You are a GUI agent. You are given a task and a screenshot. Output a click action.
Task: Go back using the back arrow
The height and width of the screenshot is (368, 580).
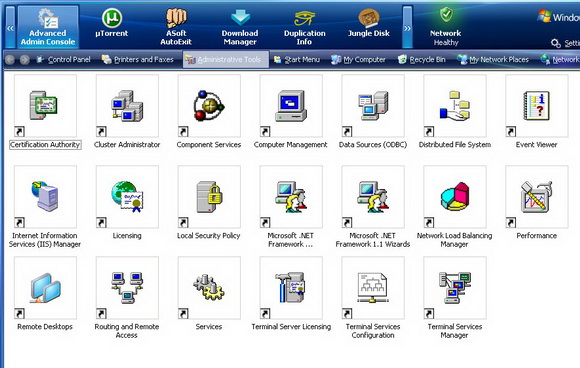[10, 60]
